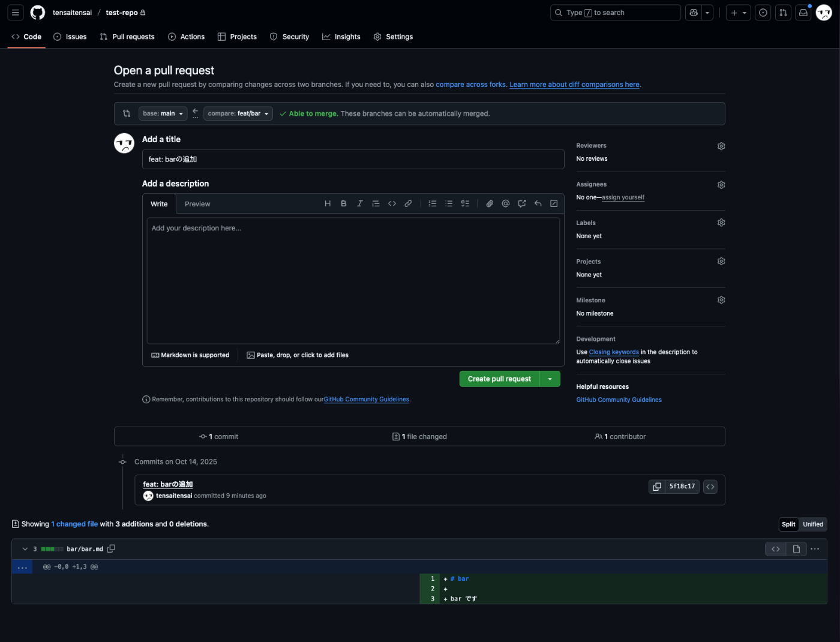Viewport: 840px width, 642px height.
Task: Open the Security repository tab
Action: point(290,37)
